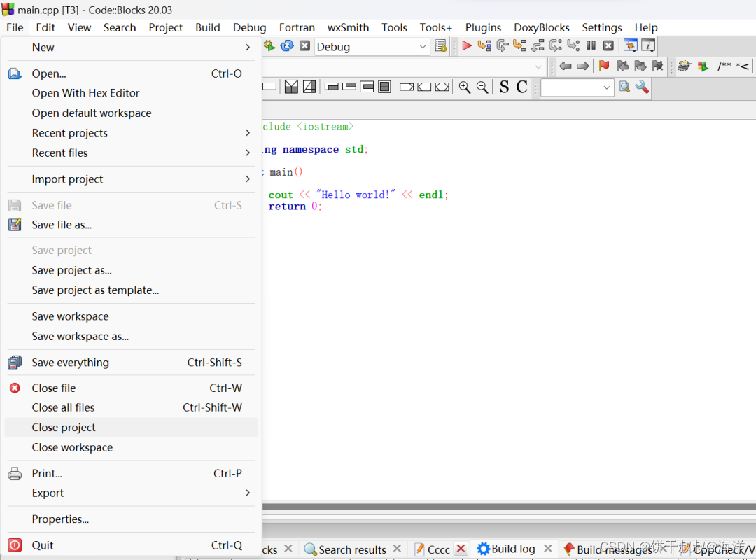This screenshot has height=560, width=756.
Task: Click the Stop debugger icon
Action: tap(608, 45)
